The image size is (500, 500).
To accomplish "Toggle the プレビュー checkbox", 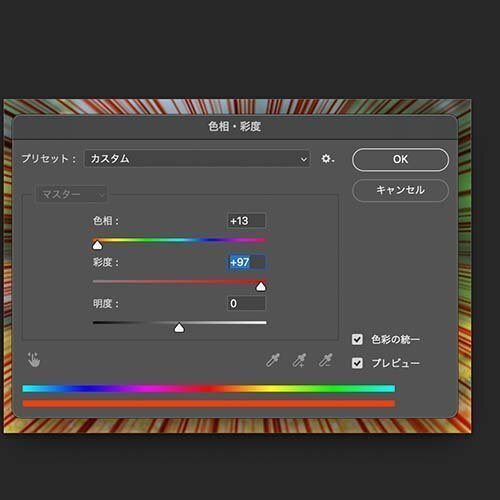I will (357, 363).
